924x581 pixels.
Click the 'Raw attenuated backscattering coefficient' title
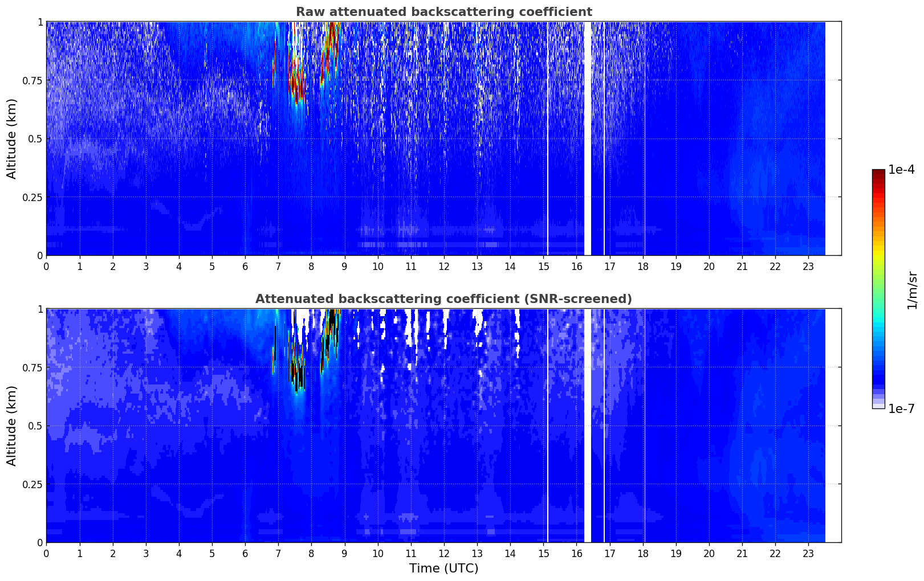click(x=443, y=12)
